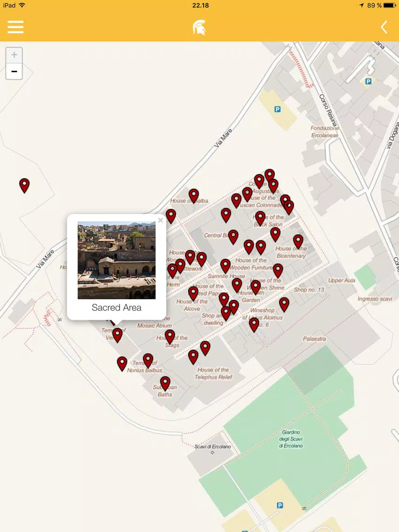Tap the Temple of Venus pin
The width and height of the screenshot is (399, 532).
click(118, 335)
